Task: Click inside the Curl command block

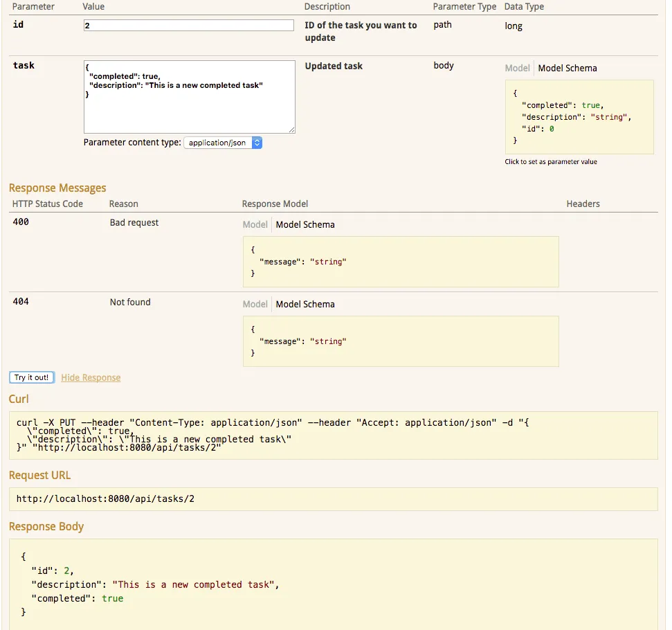Action: 333,435
